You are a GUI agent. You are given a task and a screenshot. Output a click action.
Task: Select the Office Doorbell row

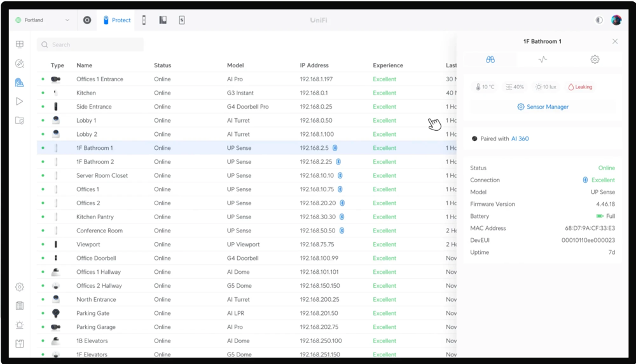247,258
